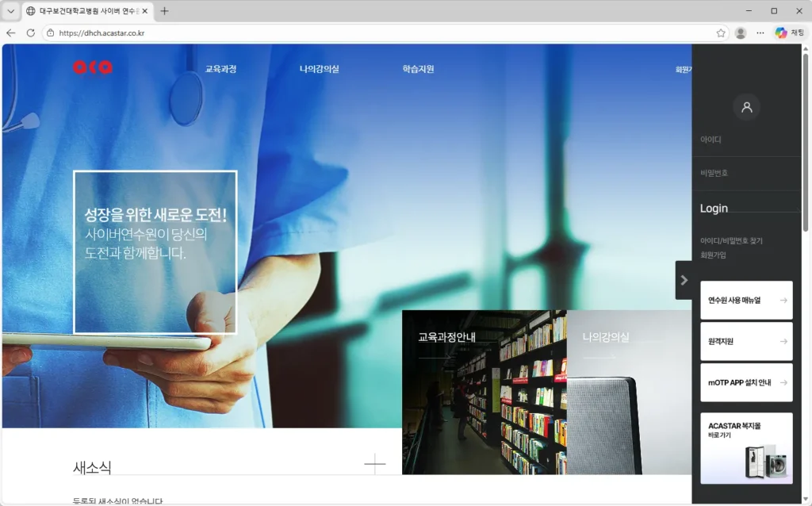View site information via the address bar lock icon
The image size is (812, 506).
coord(51,33)
